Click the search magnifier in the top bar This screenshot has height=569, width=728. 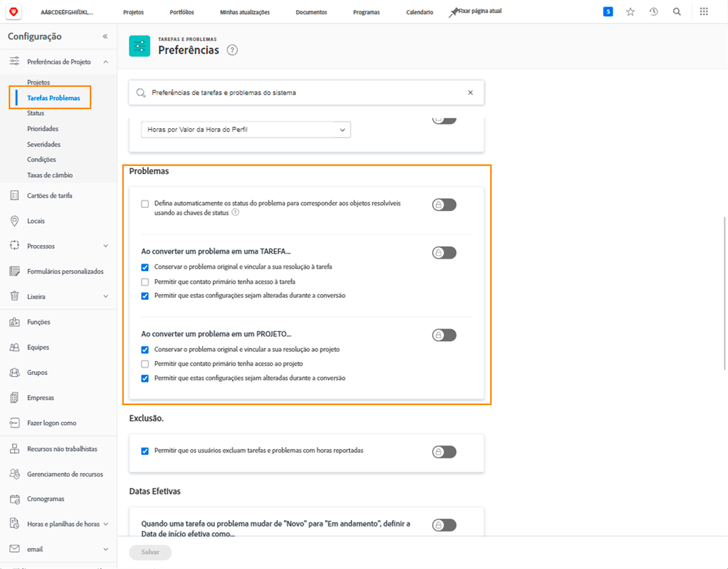pos(677,11)
